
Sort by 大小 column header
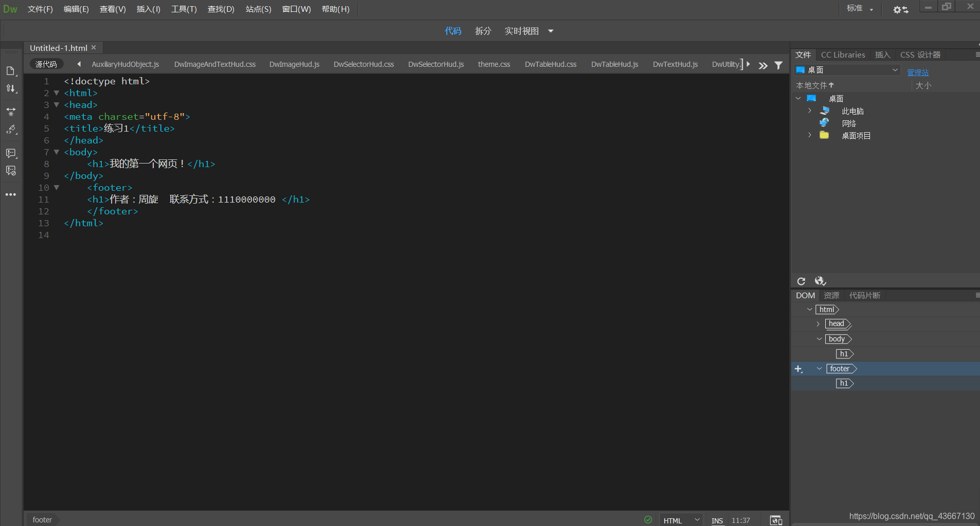click(x=923, y=85)
